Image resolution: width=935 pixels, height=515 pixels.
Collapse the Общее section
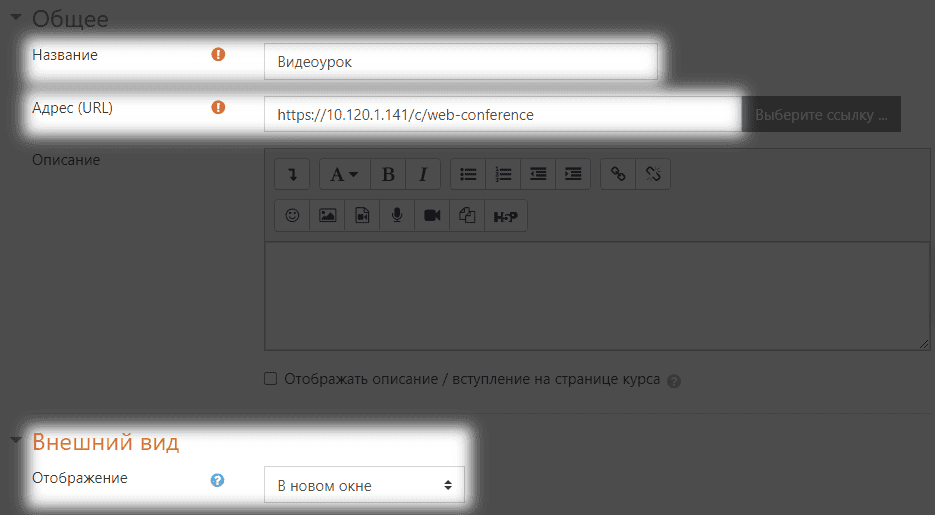(x=16, y=18)
